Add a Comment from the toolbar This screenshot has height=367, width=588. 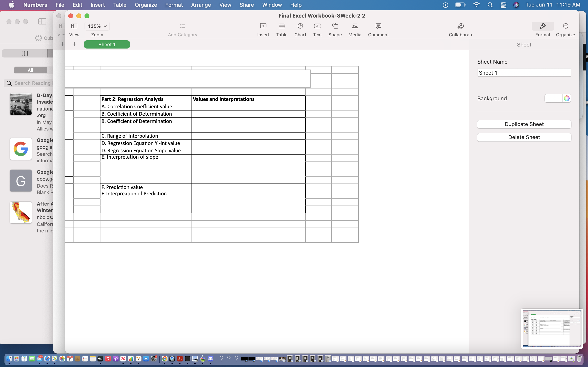(x=378, y=26)
